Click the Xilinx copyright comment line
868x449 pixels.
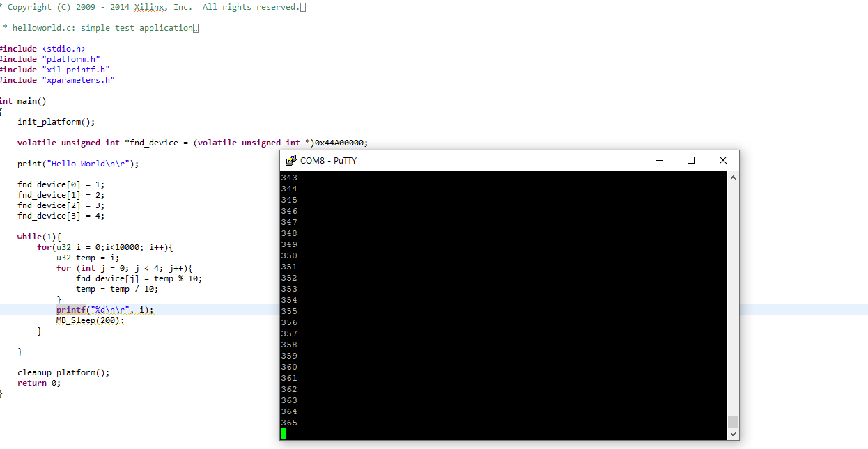tap(150, 7)
